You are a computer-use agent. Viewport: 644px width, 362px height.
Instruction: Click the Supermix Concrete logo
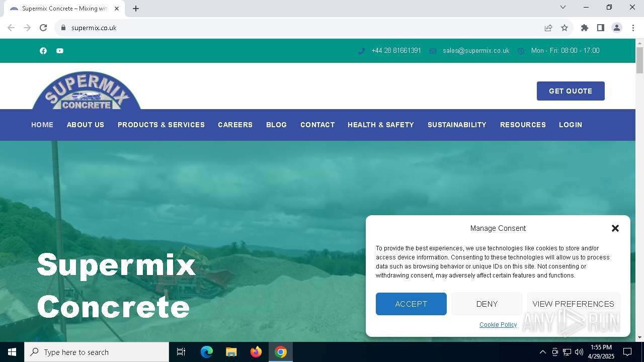click(x=87, y=90)
